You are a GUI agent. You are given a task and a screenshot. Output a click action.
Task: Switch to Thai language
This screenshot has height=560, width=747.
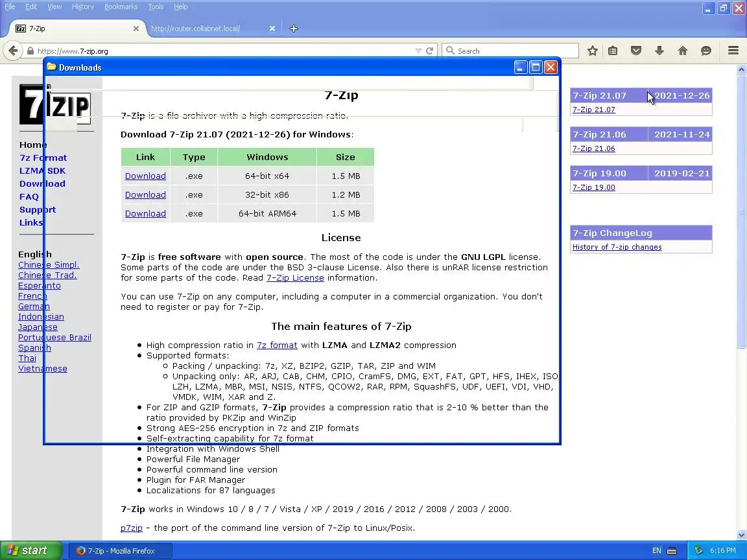27,358
